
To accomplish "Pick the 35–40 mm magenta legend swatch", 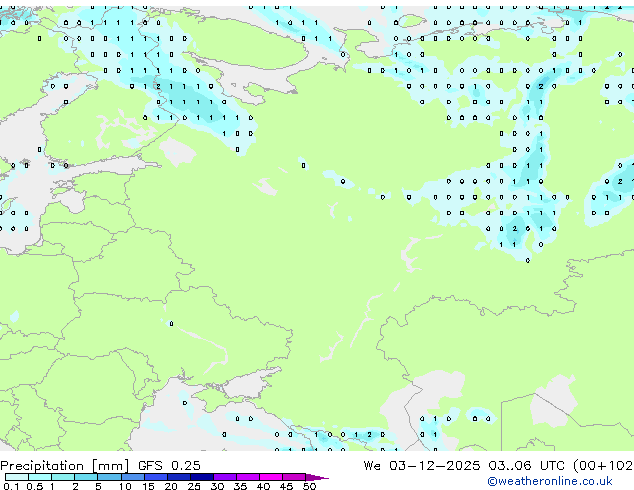I will click(x=247, y=477).
